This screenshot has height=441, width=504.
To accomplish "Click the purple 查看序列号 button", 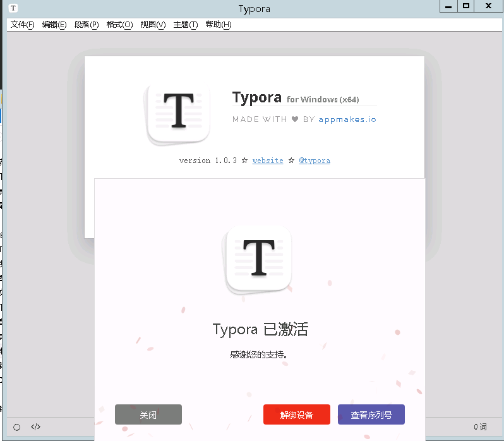I will (371, 414).
